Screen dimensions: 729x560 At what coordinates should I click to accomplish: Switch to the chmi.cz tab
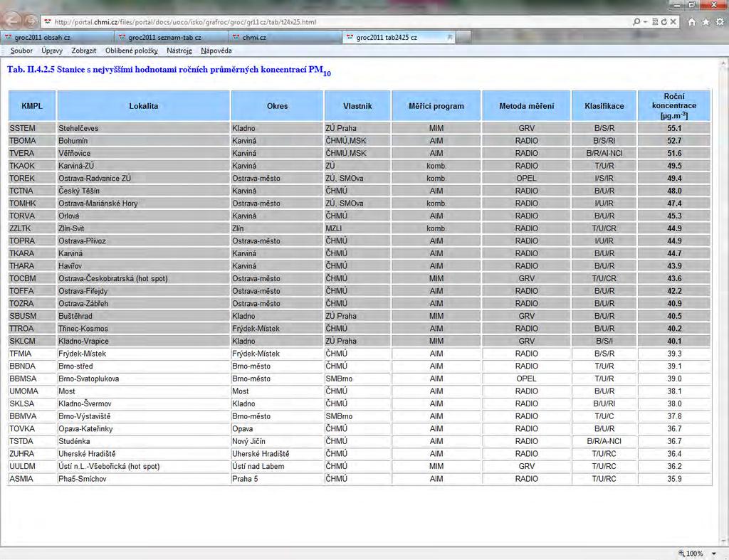pyautogui.click(x=285, y=37)
